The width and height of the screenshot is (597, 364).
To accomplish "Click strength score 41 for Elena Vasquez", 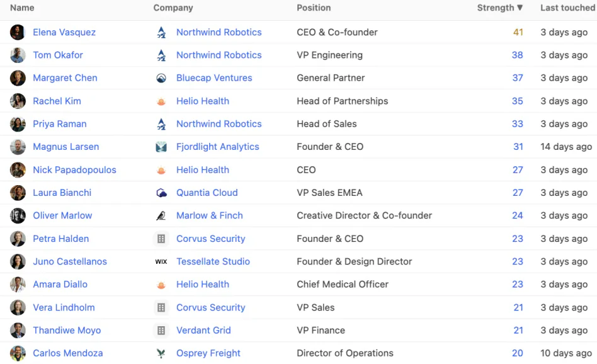I will click(x=518, y=32).
